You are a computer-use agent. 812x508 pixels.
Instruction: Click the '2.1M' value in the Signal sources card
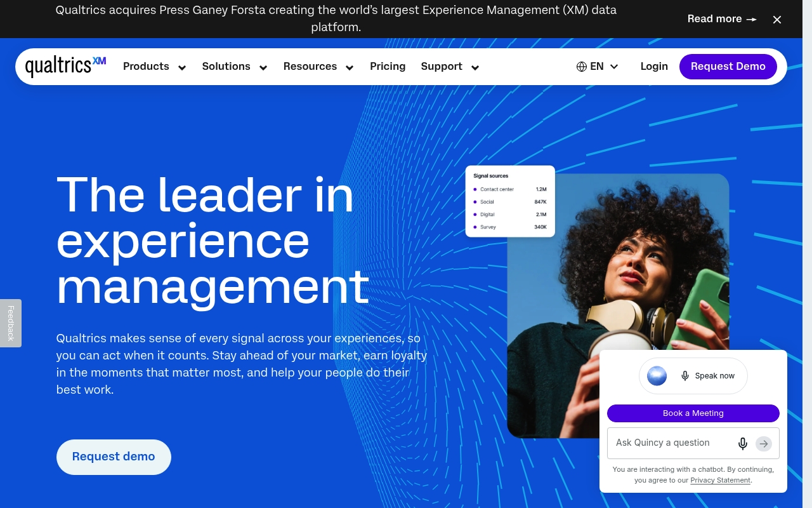click(x=541, y=215)
